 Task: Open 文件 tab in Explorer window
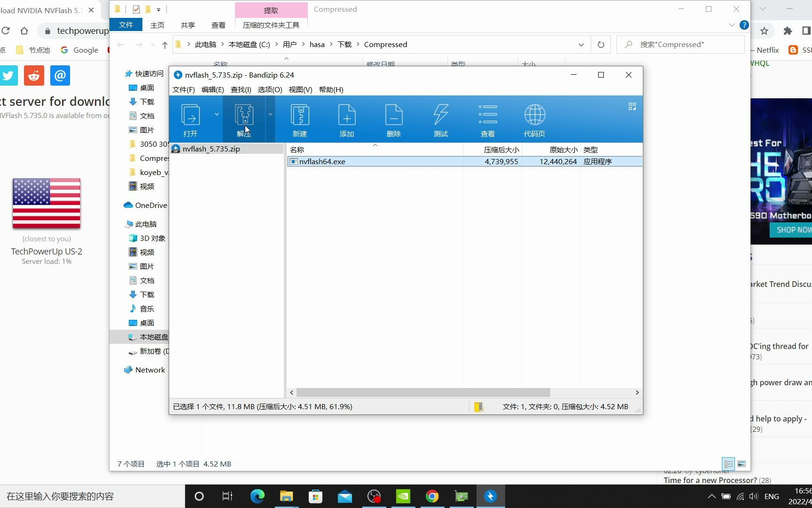pos(126,25)
